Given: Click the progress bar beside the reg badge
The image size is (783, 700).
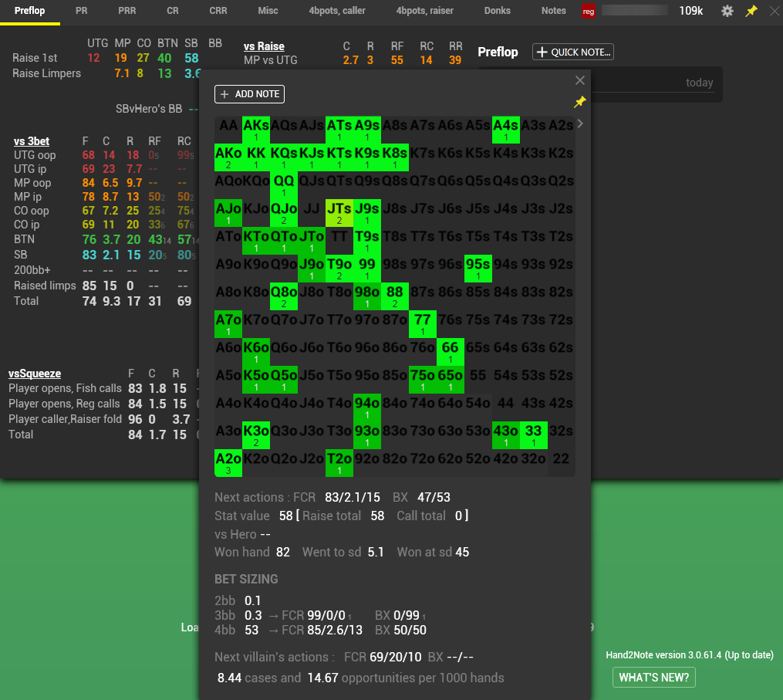Looking at the screenshot, I should (x=634, y=11).
